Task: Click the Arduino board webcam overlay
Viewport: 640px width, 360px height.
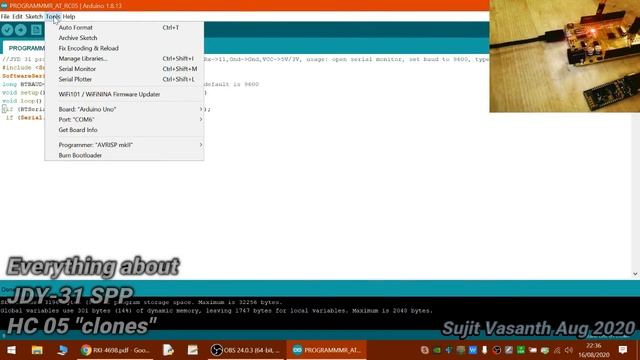Action: pyautogui.click(x=564, y=56)
